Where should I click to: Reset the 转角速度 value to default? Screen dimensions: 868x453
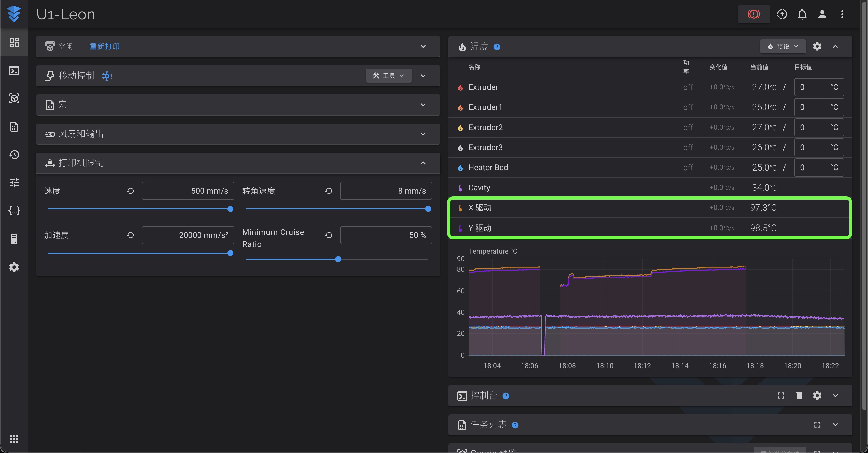(329, 191)
